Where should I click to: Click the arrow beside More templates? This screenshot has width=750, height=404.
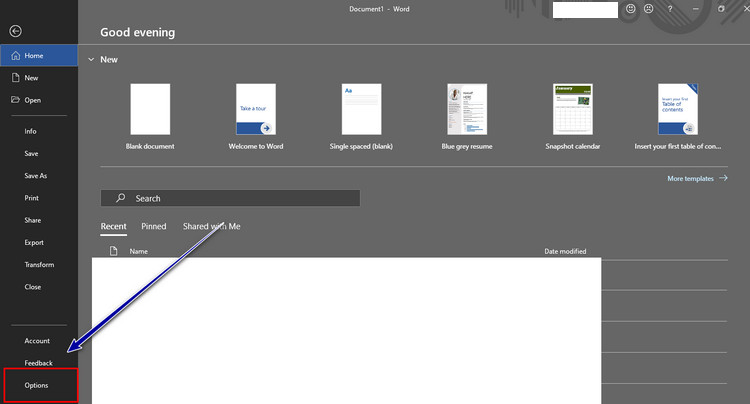723,178
